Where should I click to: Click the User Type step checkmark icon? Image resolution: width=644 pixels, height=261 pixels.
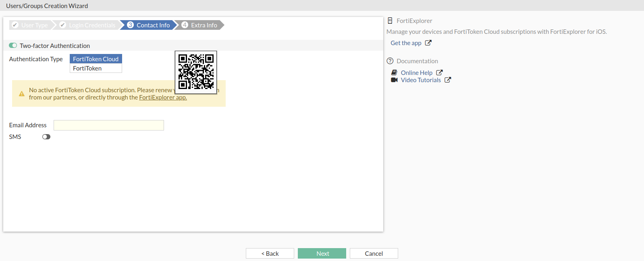(x=15, y=25)
